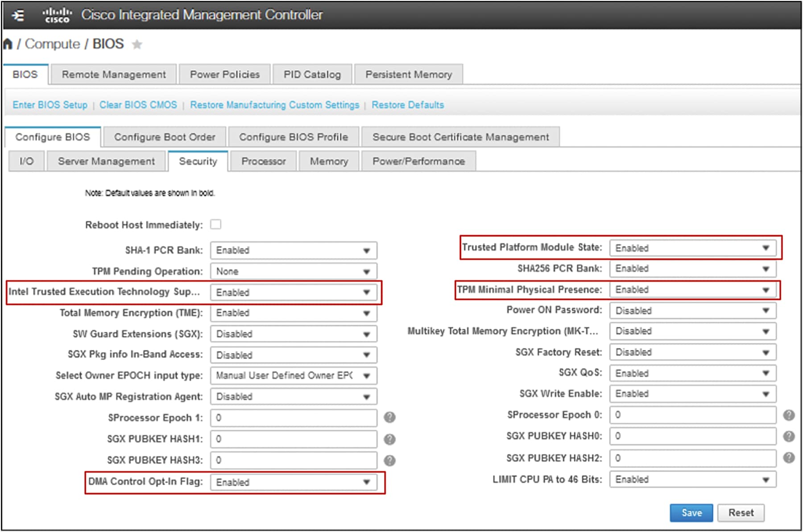Open SGX QoS dropdown
The height and width of the screenshot is (532, 803).
(693, 373)
